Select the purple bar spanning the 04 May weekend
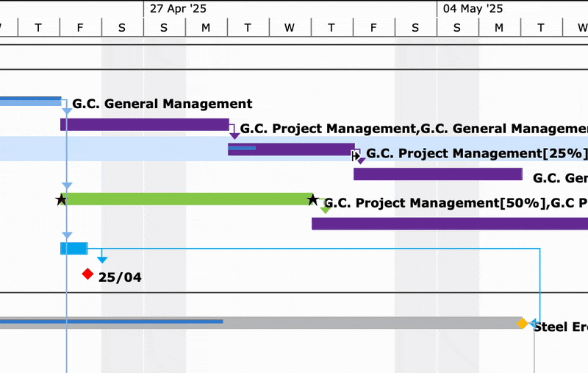The height and width of the screenshot is (373, 588). coord(438,174)
